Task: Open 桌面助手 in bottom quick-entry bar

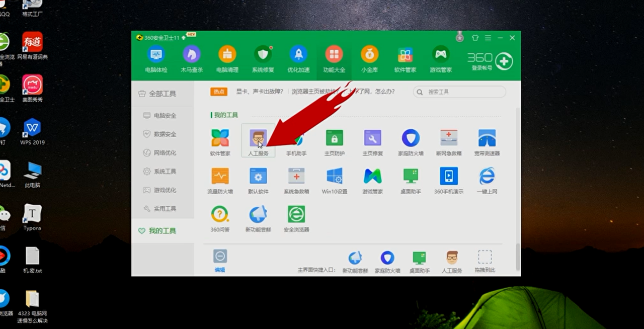Action: (420, 262)
